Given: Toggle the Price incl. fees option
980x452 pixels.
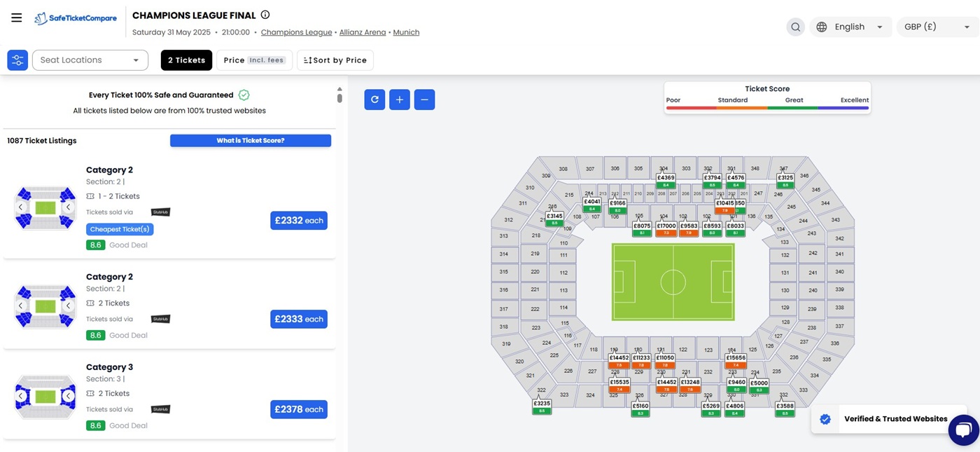Looking at the screenshot, I should tap(254, 60).
